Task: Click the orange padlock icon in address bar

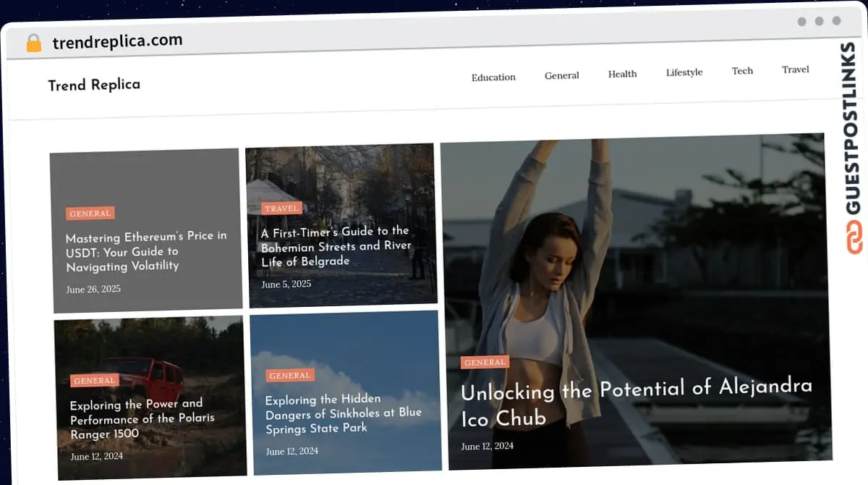Action: tap(34, 43)
